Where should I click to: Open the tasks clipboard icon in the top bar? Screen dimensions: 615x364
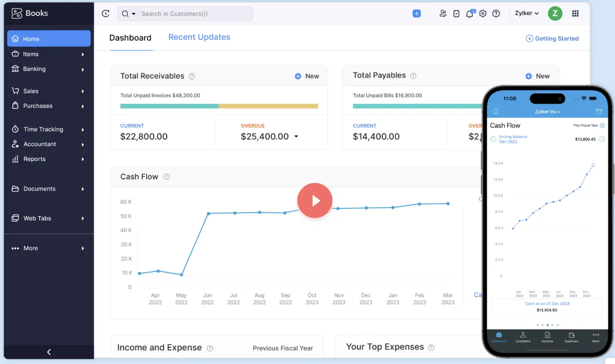click(x=456, y=13)
